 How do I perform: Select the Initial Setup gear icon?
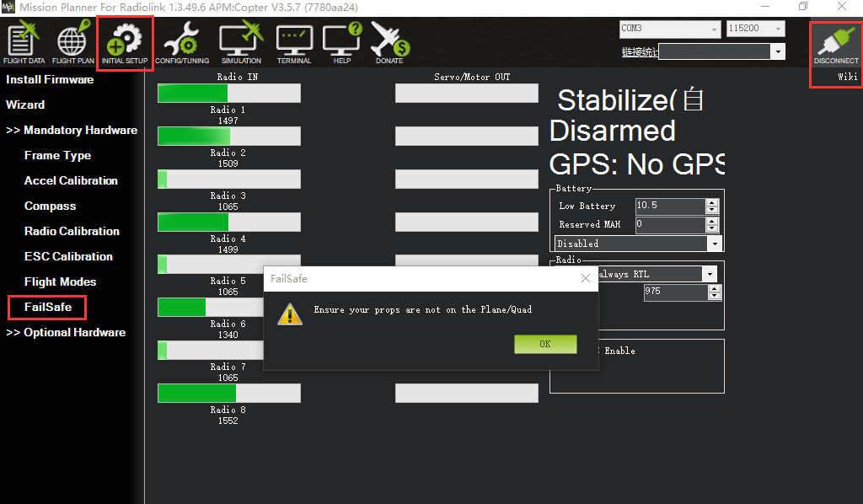pos(125,44)
